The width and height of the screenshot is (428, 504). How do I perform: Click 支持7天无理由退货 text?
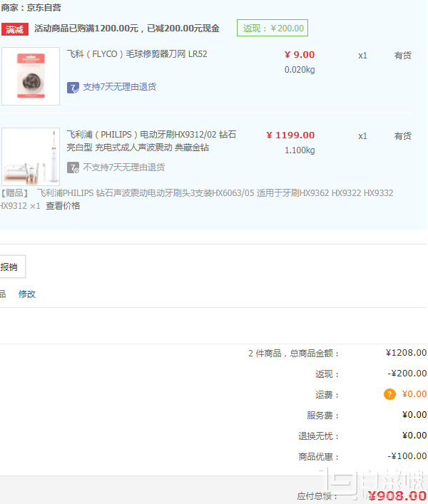pyautogui.click(x=120, y=87)
